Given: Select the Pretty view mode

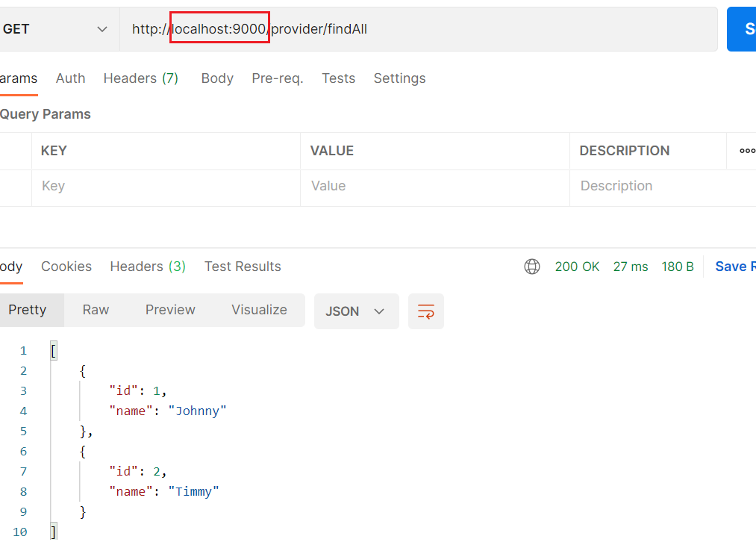Looking at the screenshot, I should point(32,310).
